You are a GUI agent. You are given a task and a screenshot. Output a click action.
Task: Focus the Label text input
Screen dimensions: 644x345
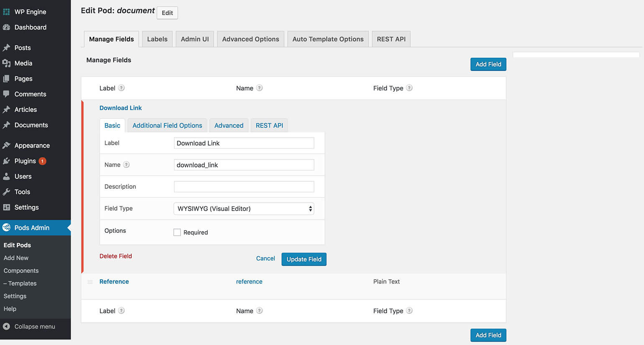point(244,143)
